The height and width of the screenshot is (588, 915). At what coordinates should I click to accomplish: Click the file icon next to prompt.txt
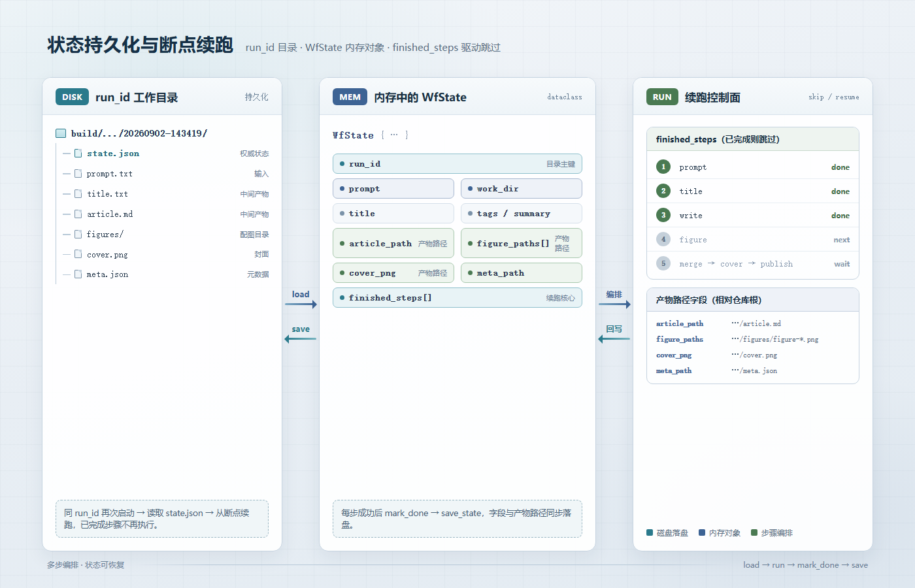78,174
